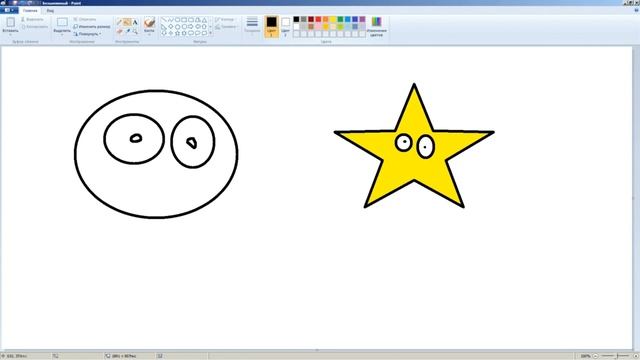Zoom in with the plus button
This screenshot has width=640, height=360.
[x=636, y=356]
